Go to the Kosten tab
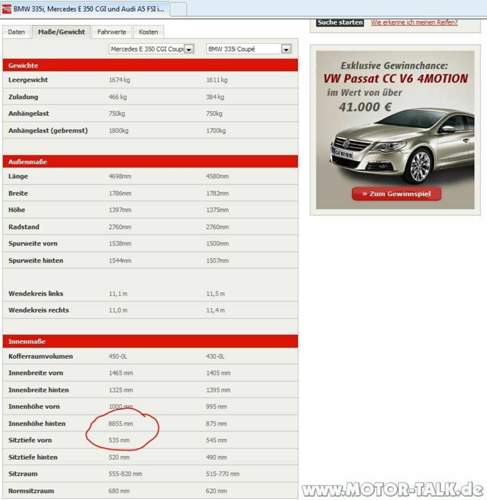The width and height of the screenshot is (487, 500). [x=148, y=32]
